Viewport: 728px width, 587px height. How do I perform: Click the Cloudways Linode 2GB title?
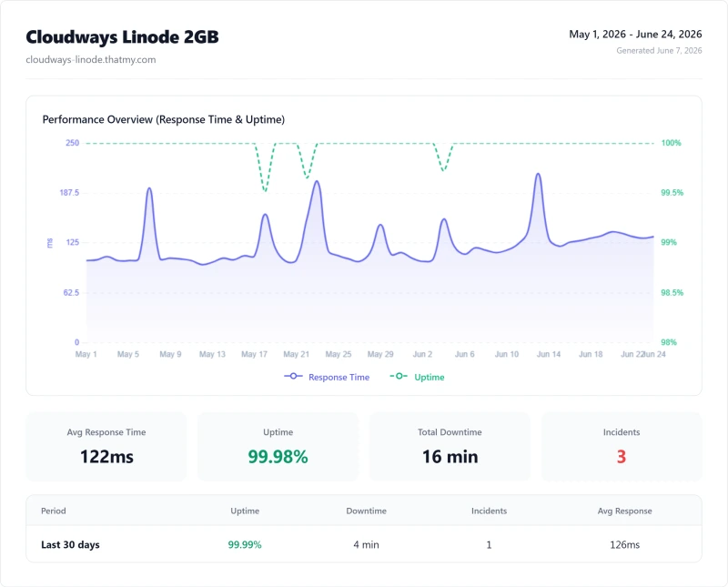(122, 37)
